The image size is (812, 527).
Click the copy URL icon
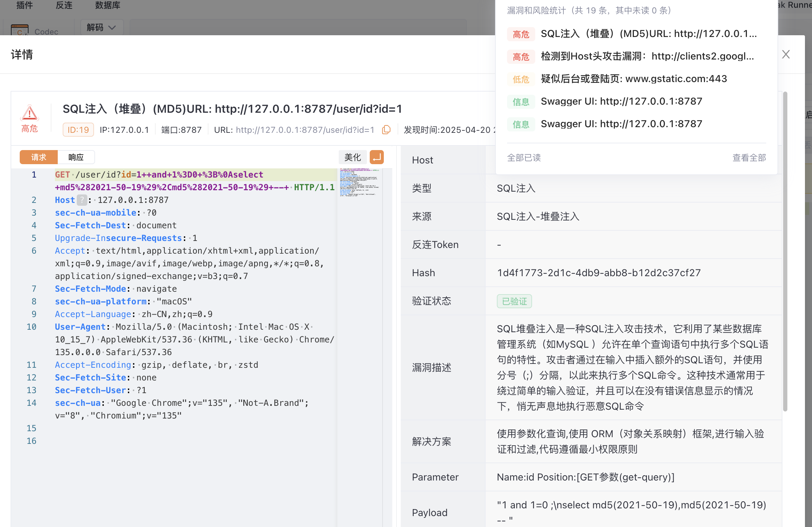coord(386,130)
